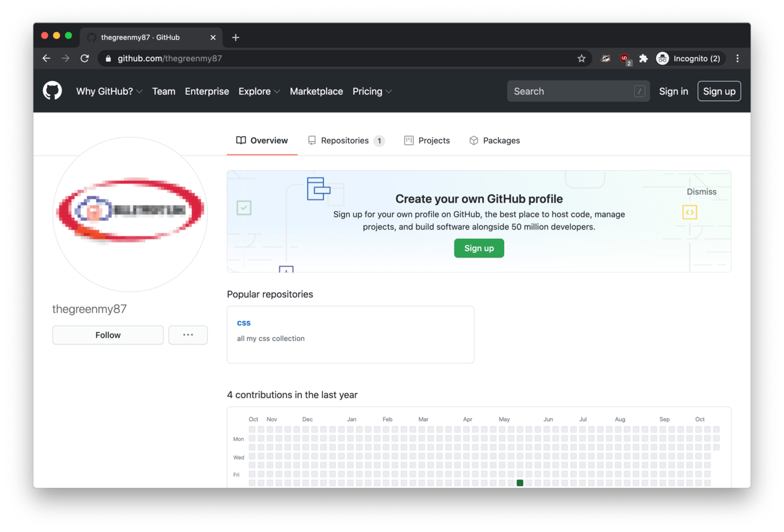Open Chrome three-dot menu

coord(737,58)
